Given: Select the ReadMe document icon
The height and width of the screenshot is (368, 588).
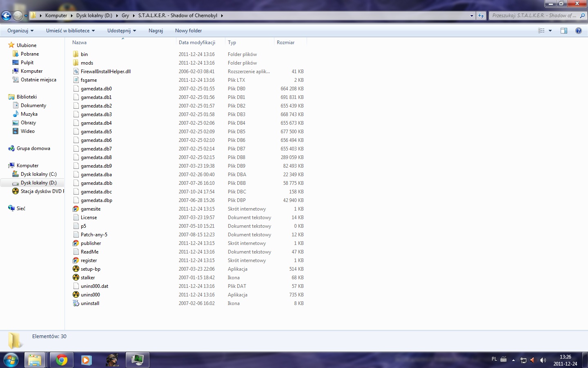Looking at the screenshot, I should (x=76, y=252).
